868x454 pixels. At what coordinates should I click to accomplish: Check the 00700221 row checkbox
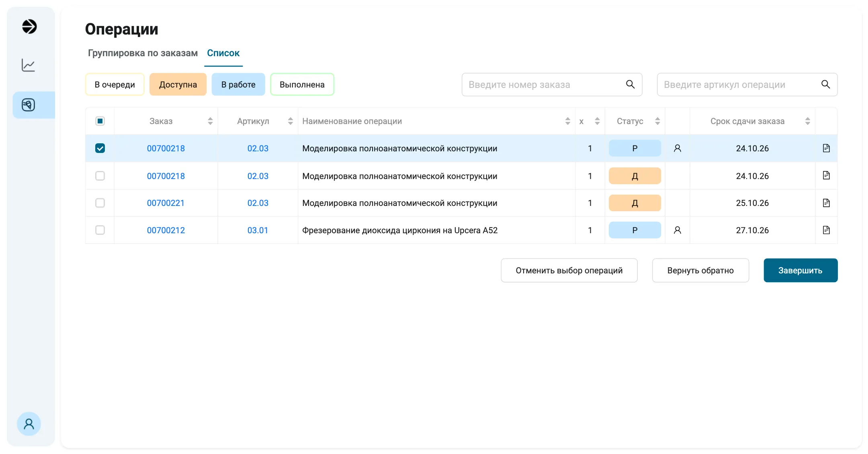click(100, 203)
